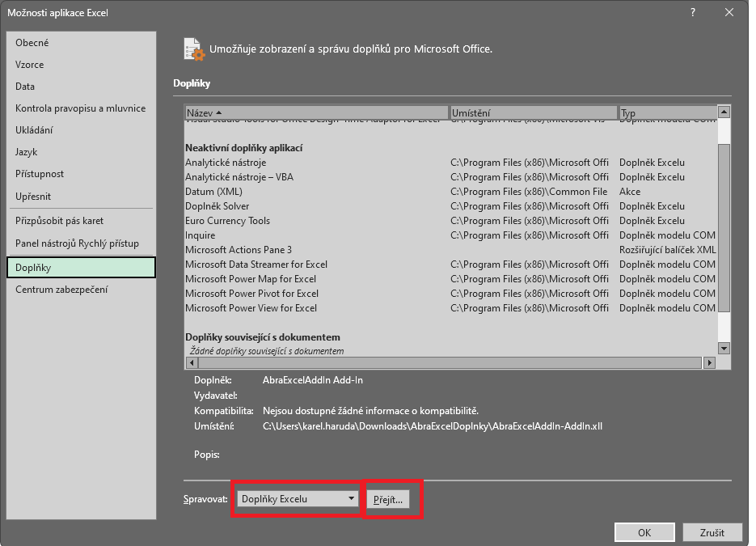Viewport: 756px width, 546px height.
Task: Select Euro Currency Tools add-in
Action: pos(450,221)
